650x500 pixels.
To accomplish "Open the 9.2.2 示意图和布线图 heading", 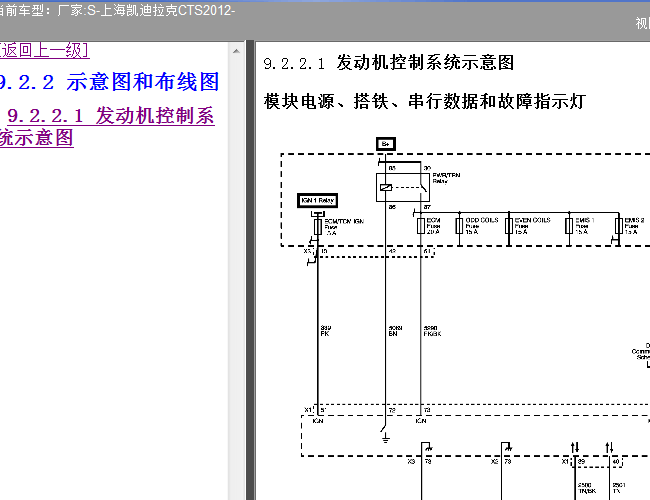I will 109,82.
